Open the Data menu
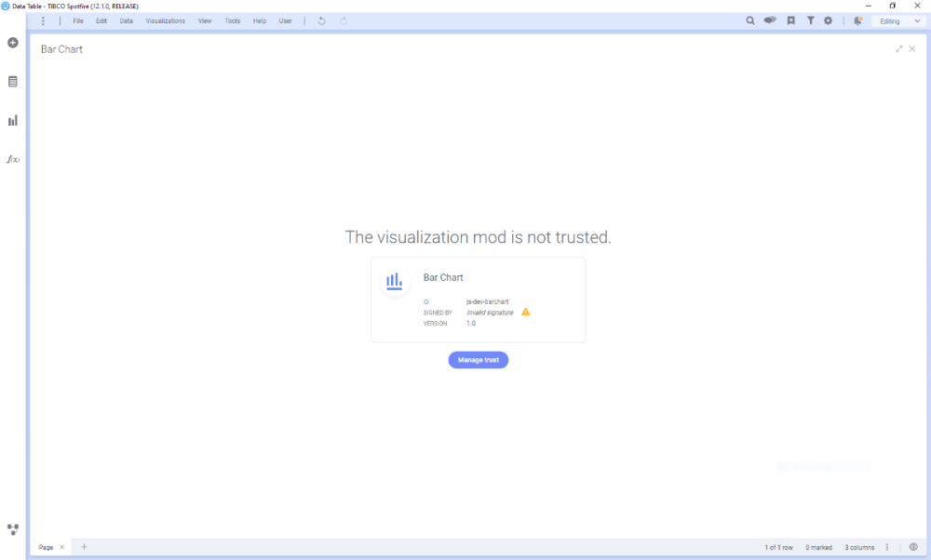The image size is (931, 560). (x=127, y=20)
